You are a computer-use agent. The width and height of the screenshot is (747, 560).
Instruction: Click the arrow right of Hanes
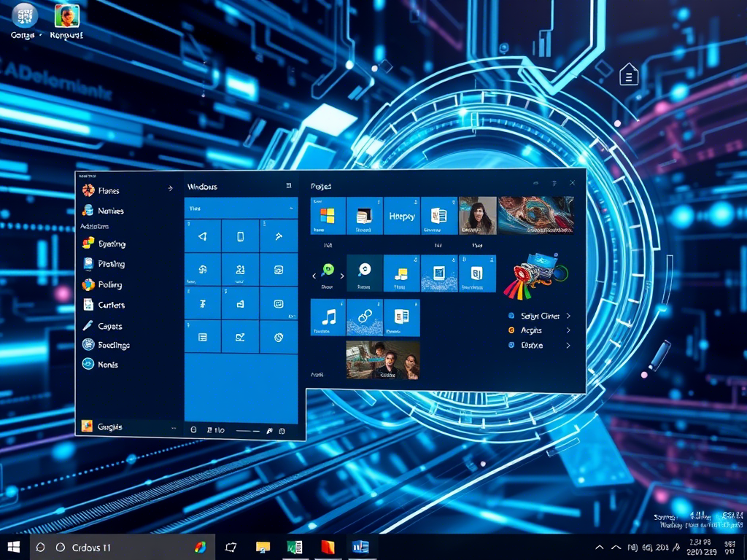tap(170, 189)
